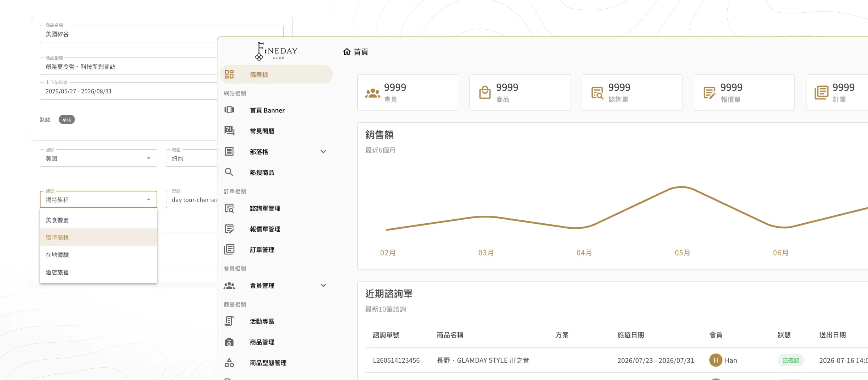Viewport: 868px width, 380px height.
Task: Click the members group icon on 會員 card
Action: tap(373, 93)
